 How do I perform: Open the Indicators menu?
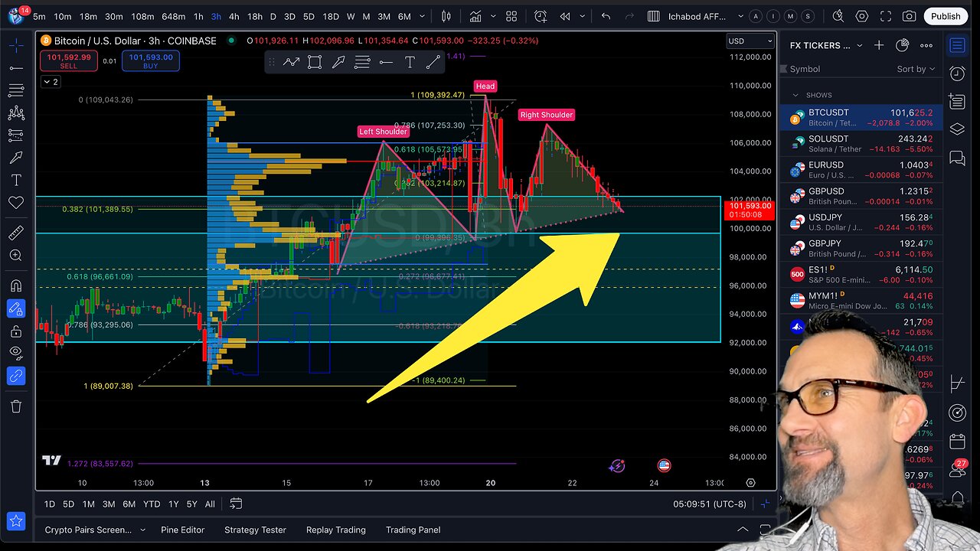tap(476, 16)
